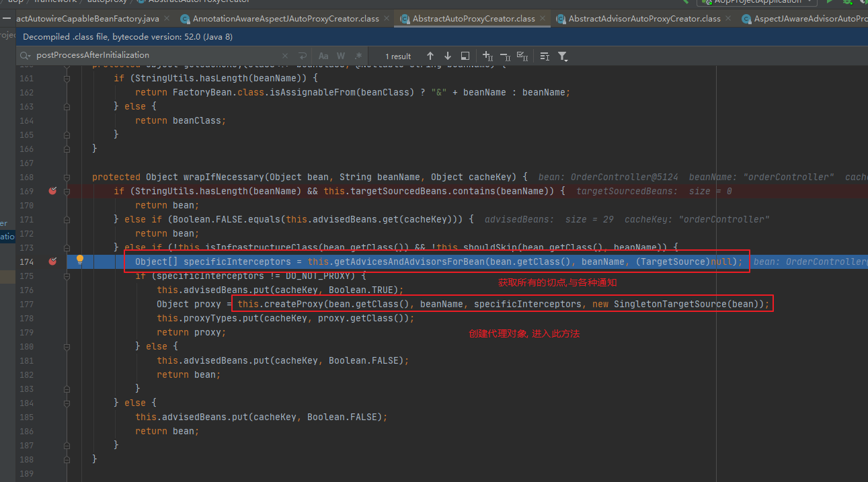Toggle Regex (.*) search option
The height and width of the screenshot is (482, 868).
tap(358, 56)
